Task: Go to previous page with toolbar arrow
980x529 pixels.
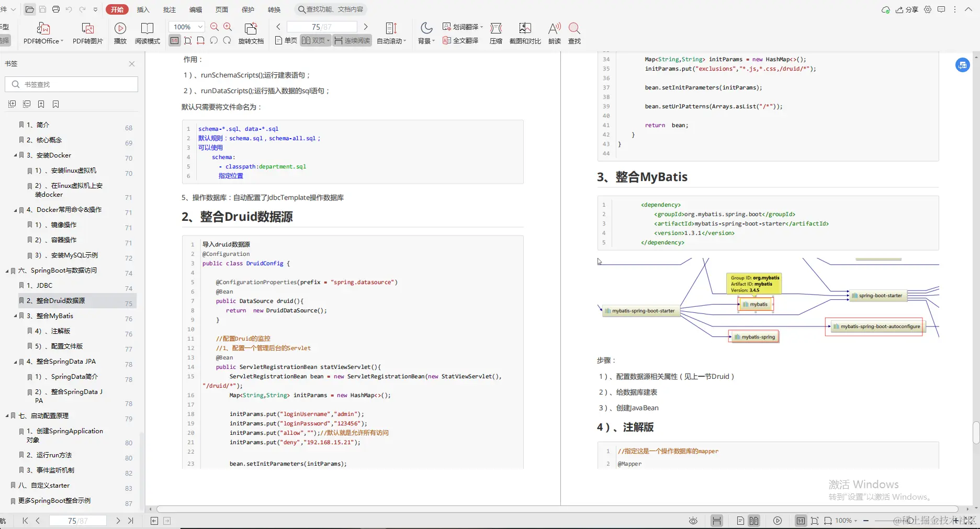Action: (278, 27)
